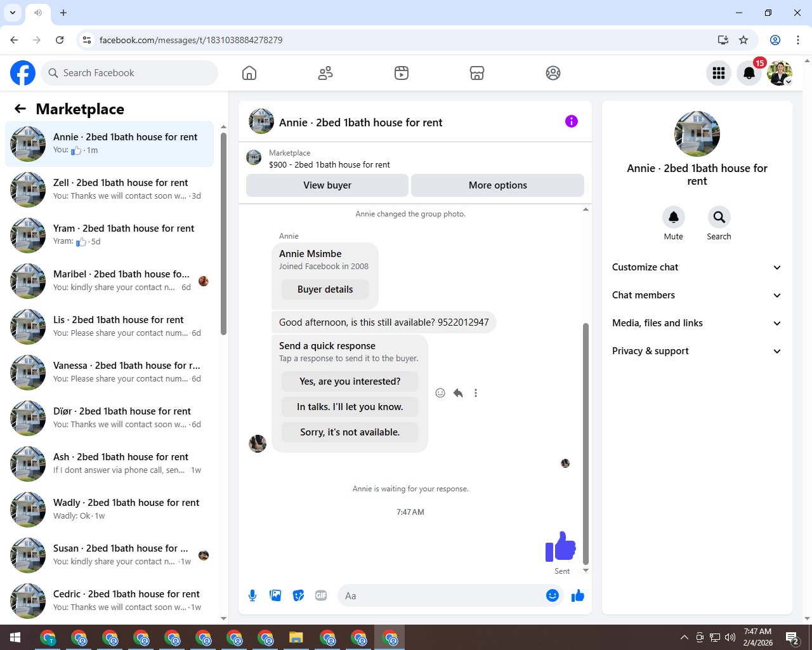Expand Media, files and links section
The image size is (812, 650).
pyautogui.click(x=697, y=323)
